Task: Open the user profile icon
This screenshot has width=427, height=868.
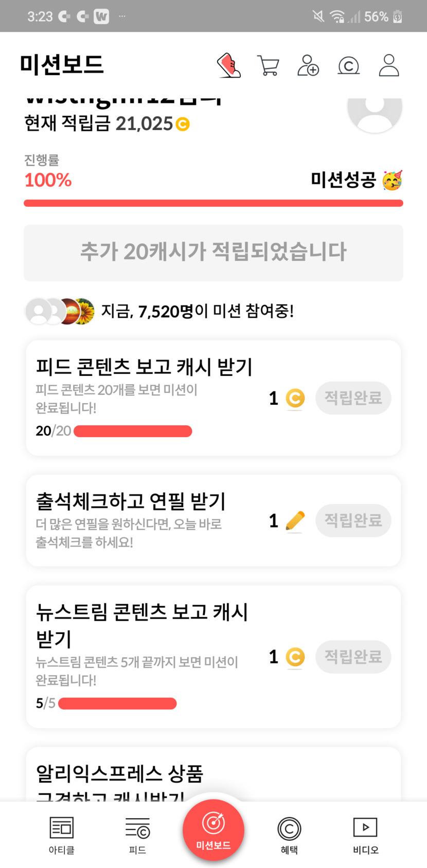Action: pos(389,65)
